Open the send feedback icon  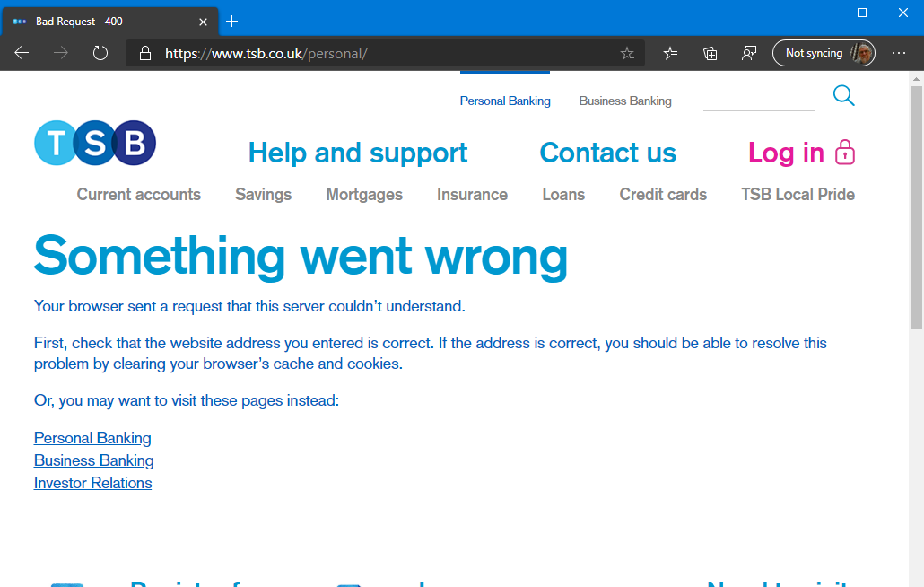[x=749, y=53]
